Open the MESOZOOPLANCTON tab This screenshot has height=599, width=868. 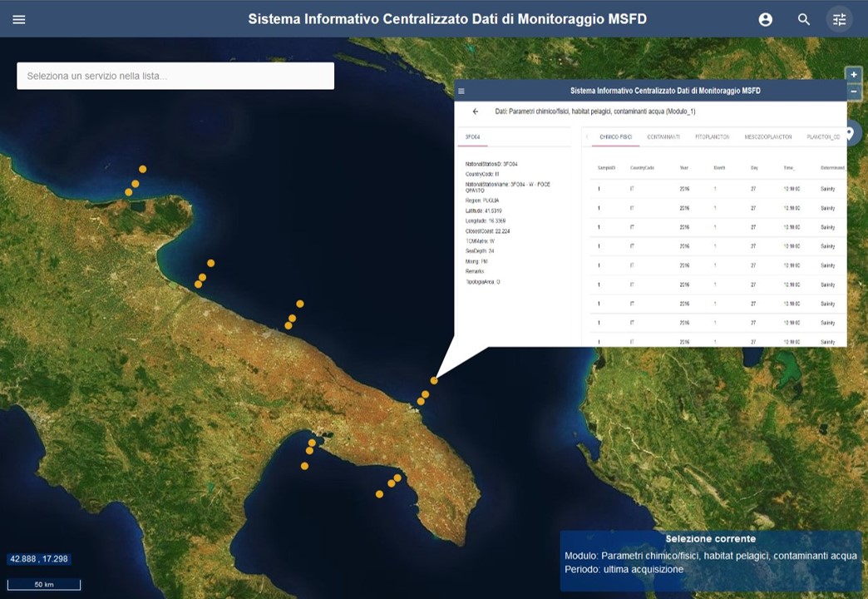coord(767,136)
